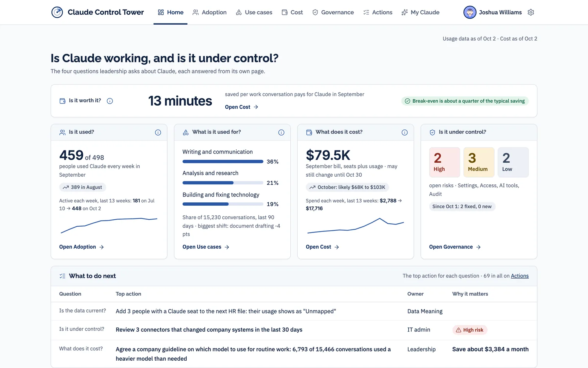Click the warning triangle in High risk badge
The image size is (588, 368).
click(459, 330)
